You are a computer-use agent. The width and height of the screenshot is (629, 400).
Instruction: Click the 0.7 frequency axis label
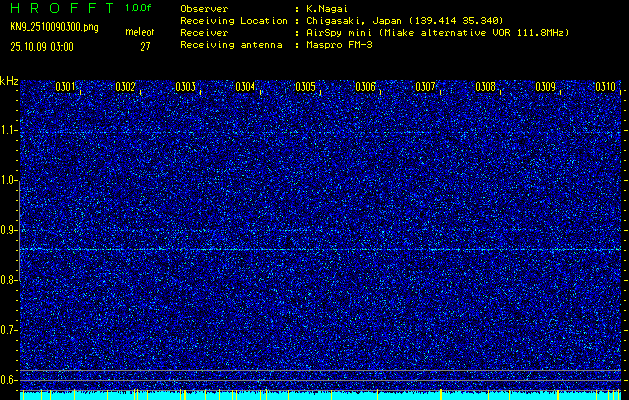pos(9,329)
